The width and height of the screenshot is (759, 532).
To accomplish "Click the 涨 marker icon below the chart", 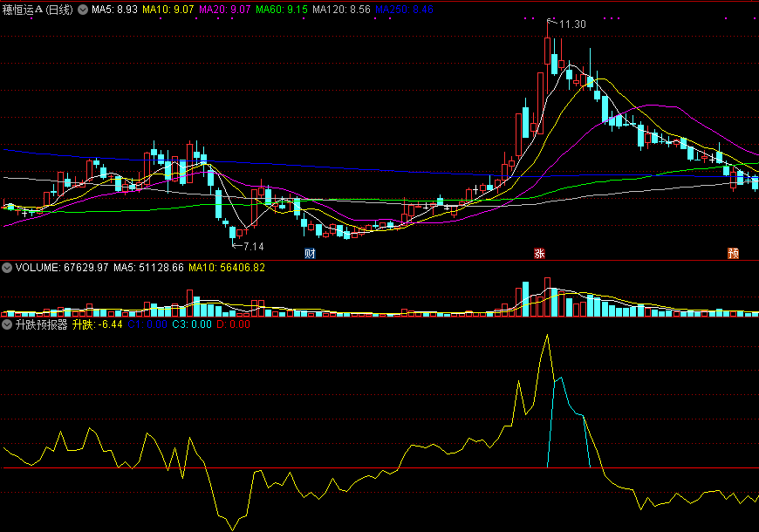I will coord(539,253).
